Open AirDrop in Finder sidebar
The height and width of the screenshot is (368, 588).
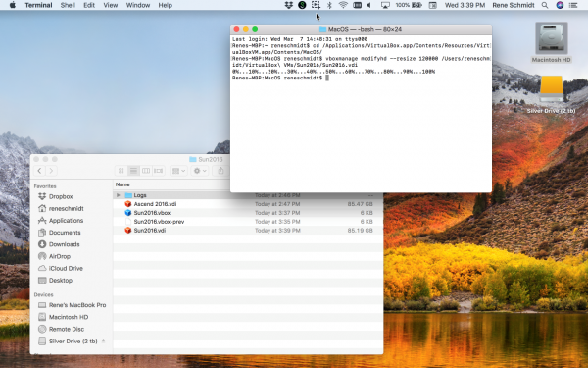click(54, 256)
